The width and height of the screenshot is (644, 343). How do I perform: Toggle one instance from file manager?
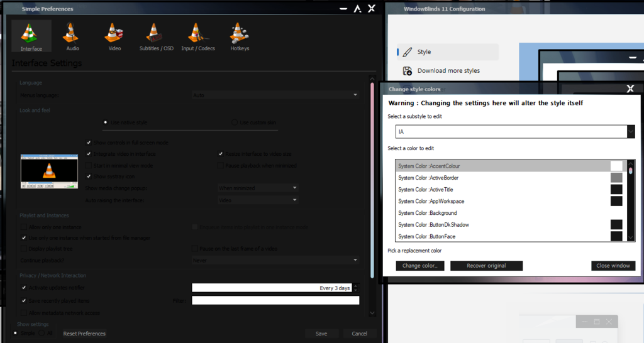pyautogui.click(x=23, y=238)
